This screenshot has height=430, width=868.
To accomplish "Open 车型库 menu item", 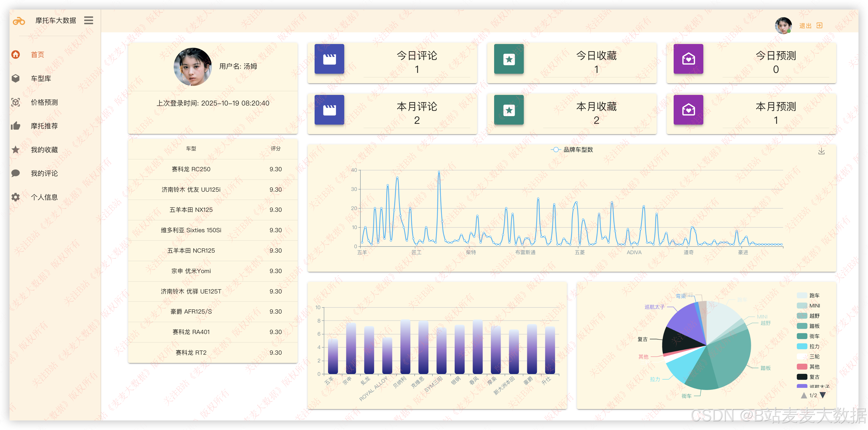I will point(41,78).
